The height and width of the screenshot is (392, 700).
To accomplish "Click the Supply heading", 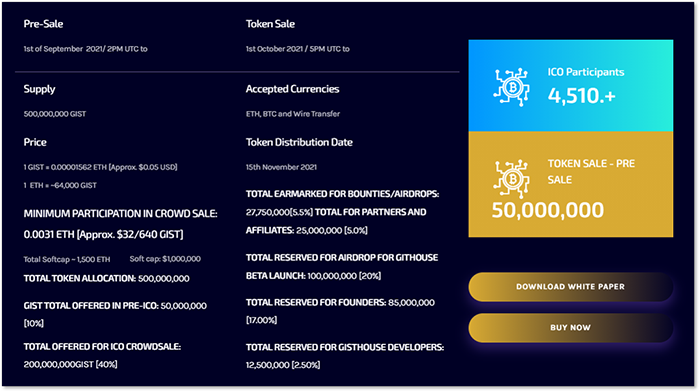I will 39,89.
